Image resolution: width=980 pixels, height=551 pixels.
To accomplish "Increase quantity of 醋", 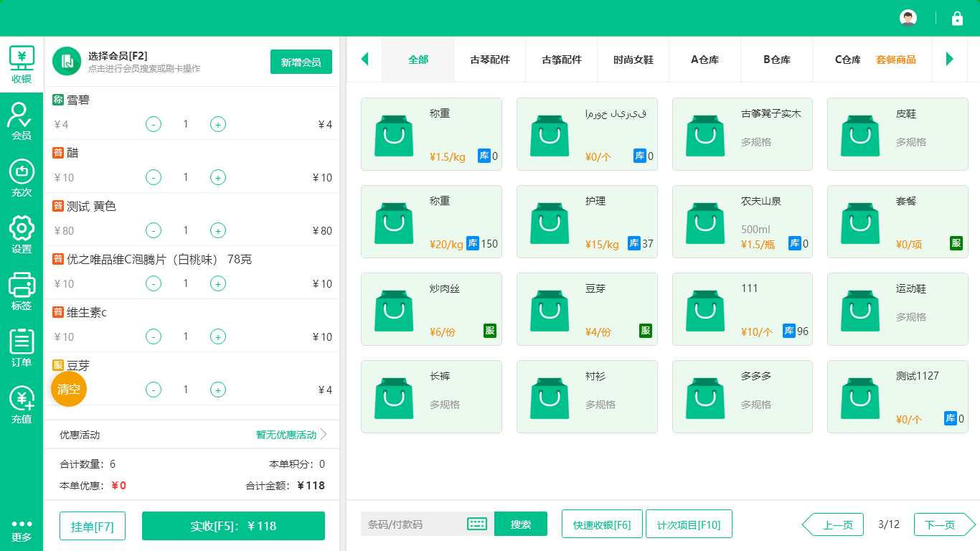I will 218,177.
